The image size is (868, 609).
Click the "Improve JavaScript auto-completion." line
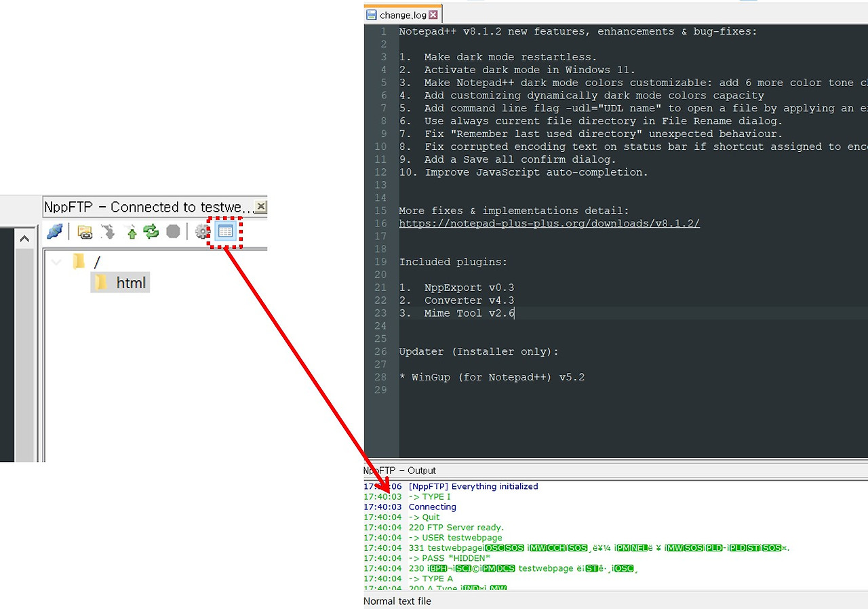pos(524,173)
